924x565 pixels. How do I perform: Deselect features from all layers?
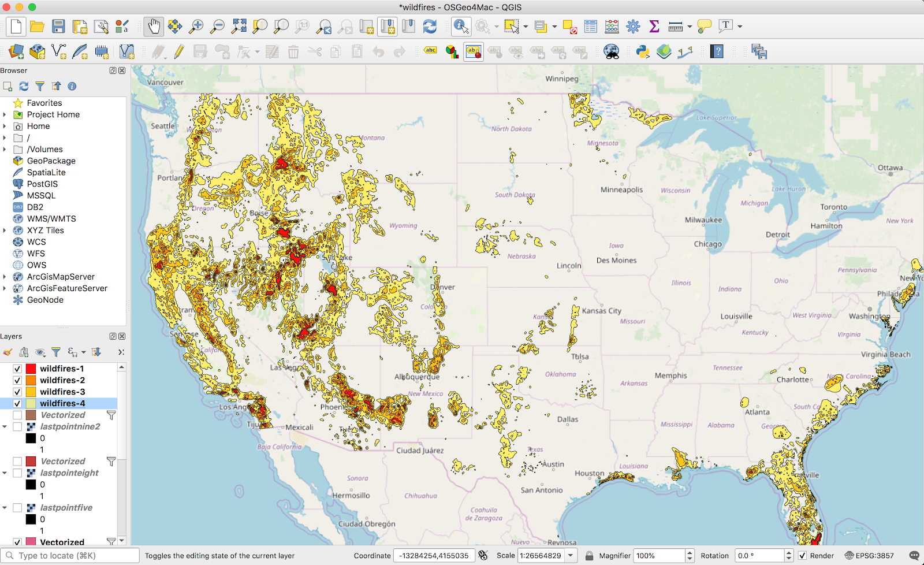[569, 27]
